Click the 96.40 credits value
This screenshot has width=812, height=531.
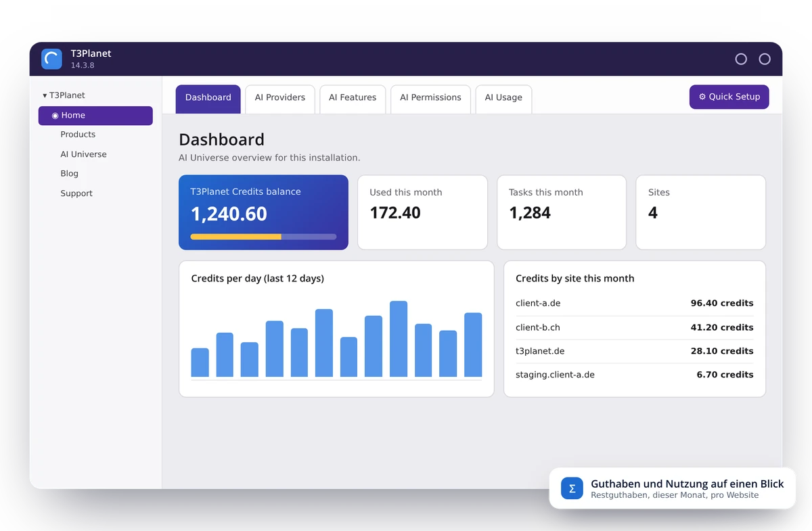point(722,304)
